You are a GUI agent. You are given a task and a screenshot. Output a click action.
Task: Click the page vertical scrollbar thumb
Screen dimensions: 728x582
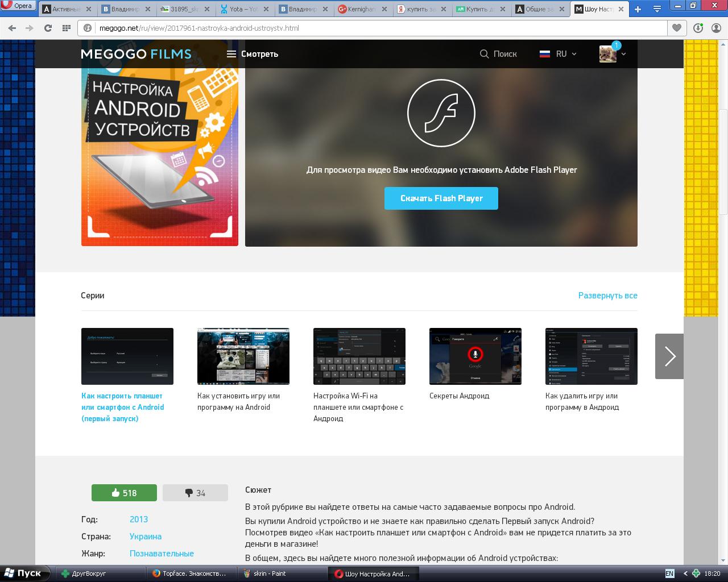pos(723,162)
